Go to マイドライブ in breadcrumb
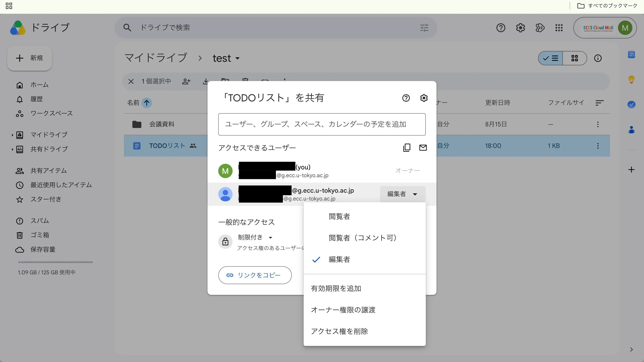The width and height of the screenshot is (644, 362). 156,58
